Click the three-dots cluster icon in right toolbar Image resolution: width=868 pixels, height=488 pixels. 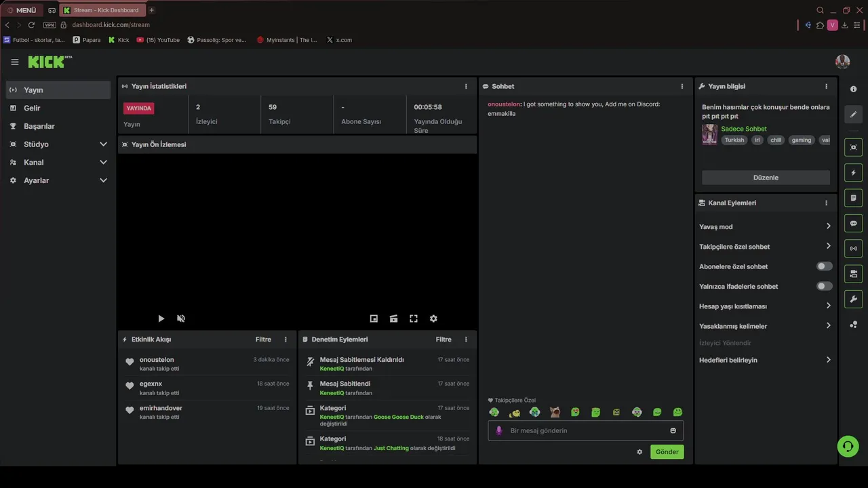click(x=853, y=325)
